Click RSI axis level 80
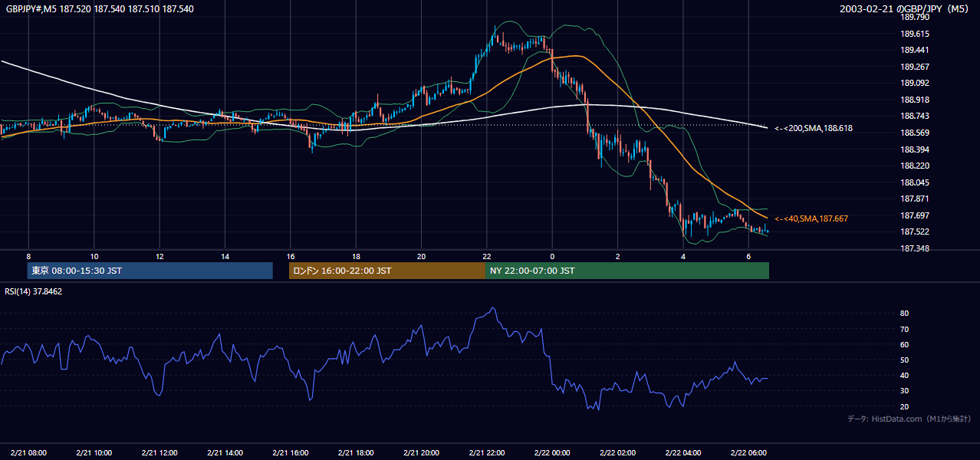This screenshot has width=980, height=460. pos(905,314)
